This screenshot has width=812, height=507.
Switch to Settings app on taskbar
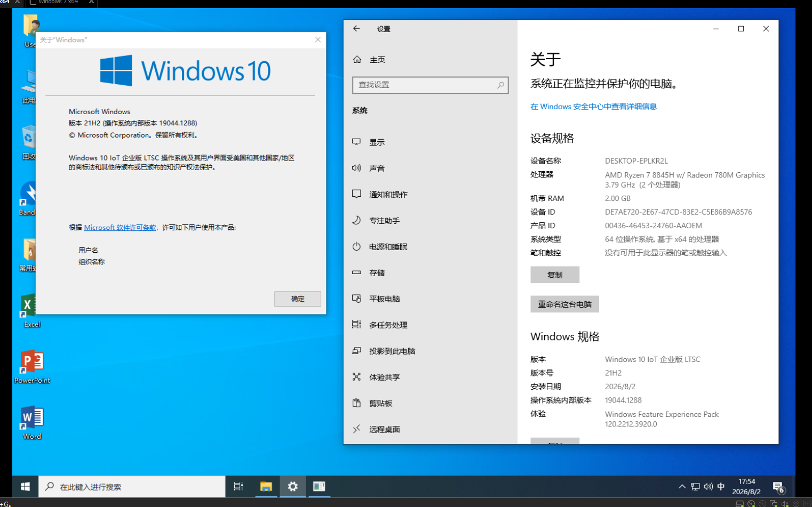click(292, 487)
